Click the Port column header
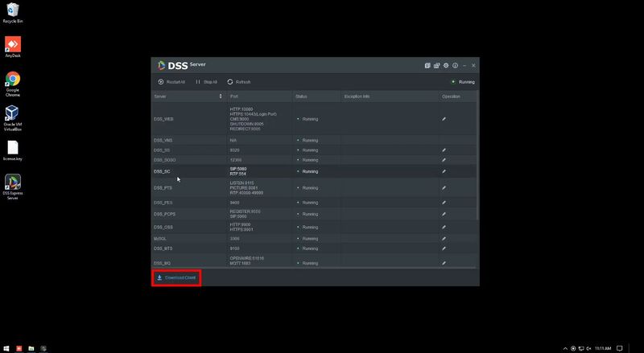This screenshot has width=644, height=353. [233, 96]
